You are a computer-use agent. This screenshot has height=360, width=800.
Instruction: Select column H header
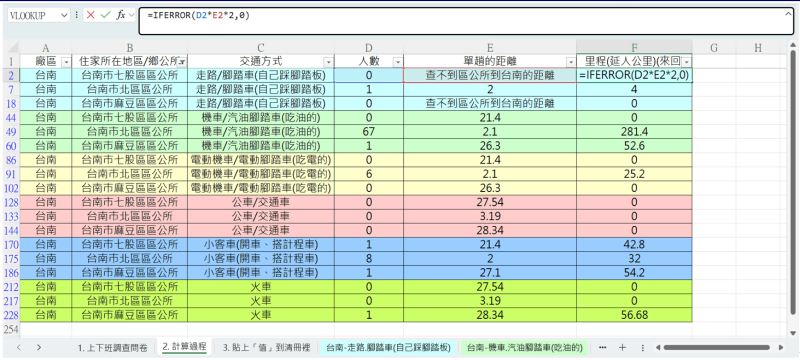tap(758, 48)
